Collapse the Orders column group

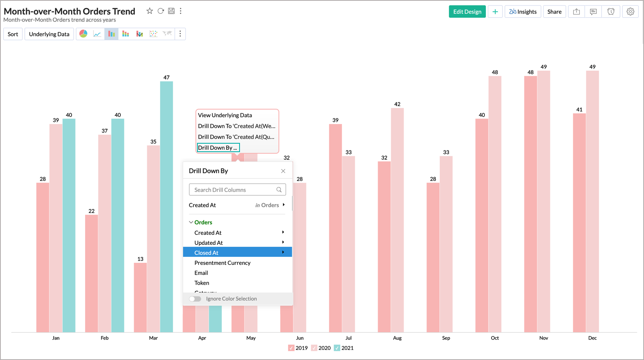191,222
